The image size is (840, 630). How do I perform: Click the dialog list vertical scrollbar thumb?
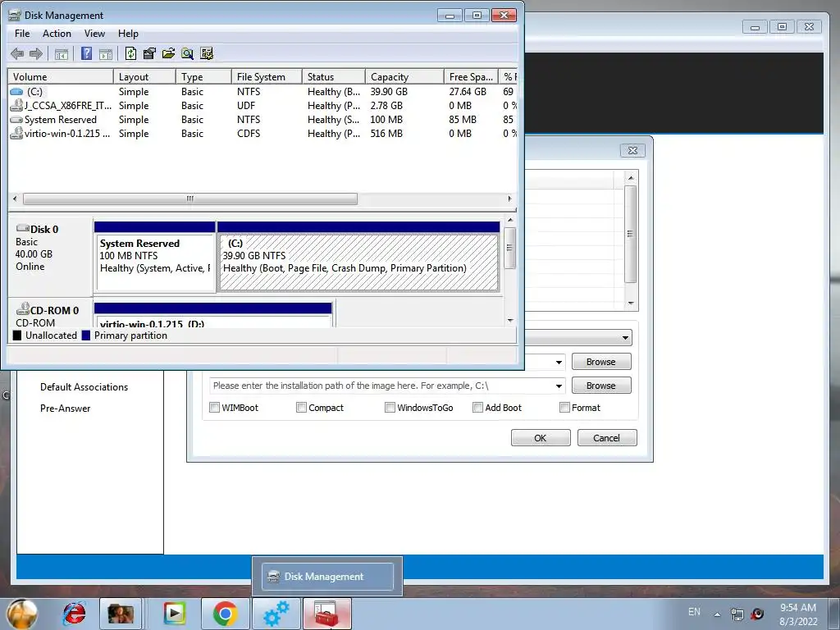coord(631,234)
